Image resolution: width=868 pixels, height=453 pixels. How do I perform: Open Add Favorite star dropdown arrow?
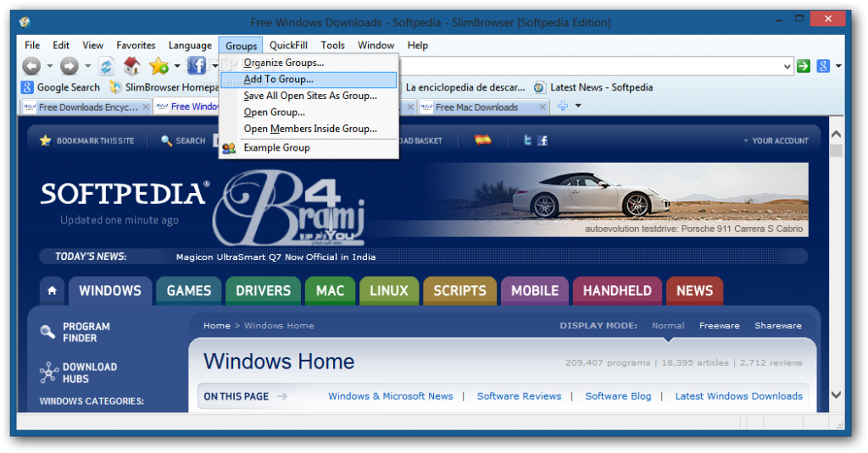point(177,66)
